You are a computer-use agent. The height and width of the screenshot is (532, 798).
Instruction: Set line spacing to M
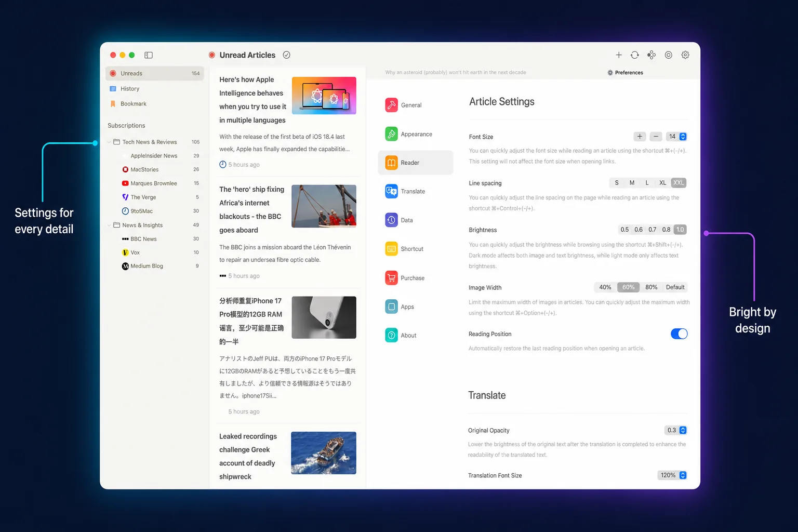click(632, 183)
